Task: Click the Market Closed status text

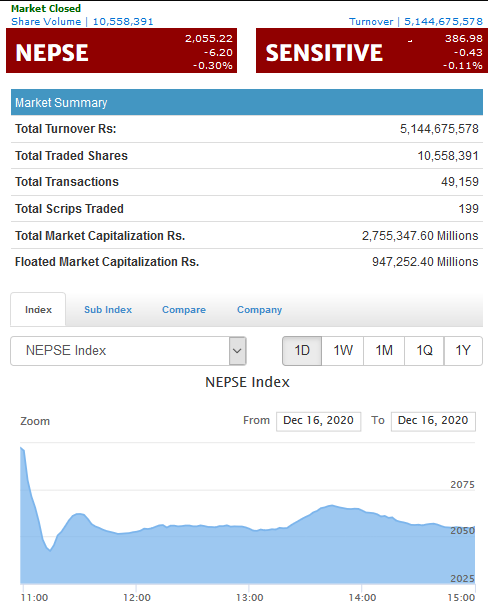Action: click(x=46, y=8)
